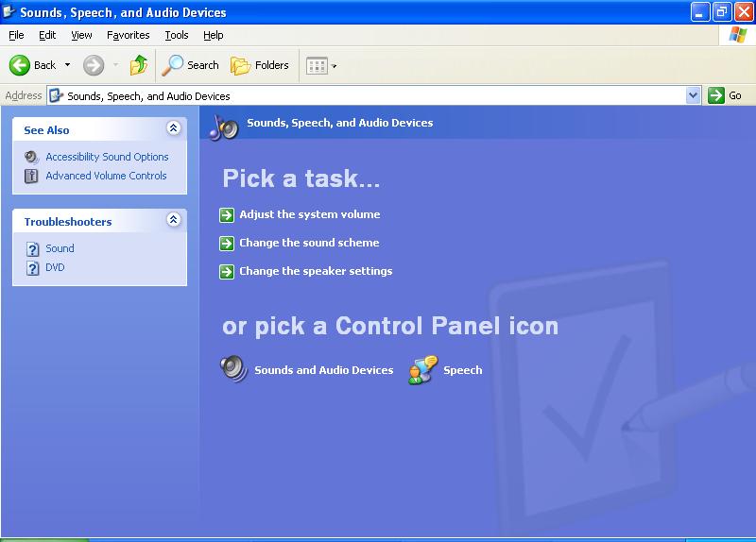Open the Sound troubleshooter link

tap(60, 248)
